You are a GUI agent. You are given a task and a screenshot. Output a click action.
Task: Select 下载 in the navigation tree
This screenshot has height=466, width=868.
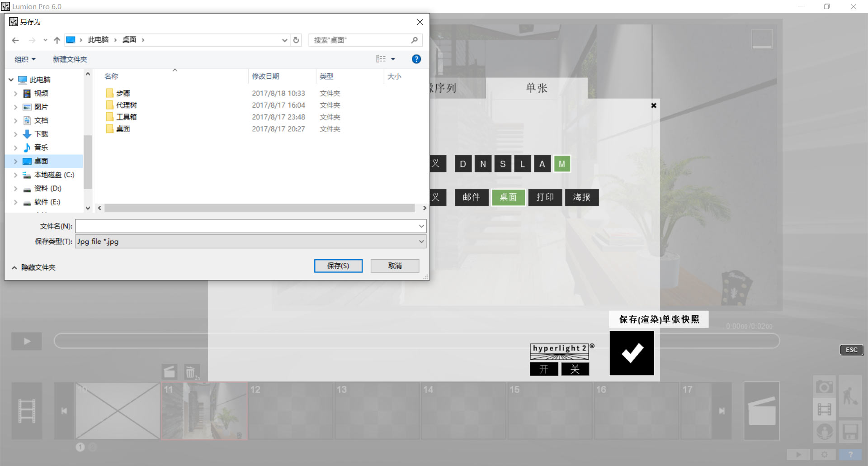(x=41, y=134)
